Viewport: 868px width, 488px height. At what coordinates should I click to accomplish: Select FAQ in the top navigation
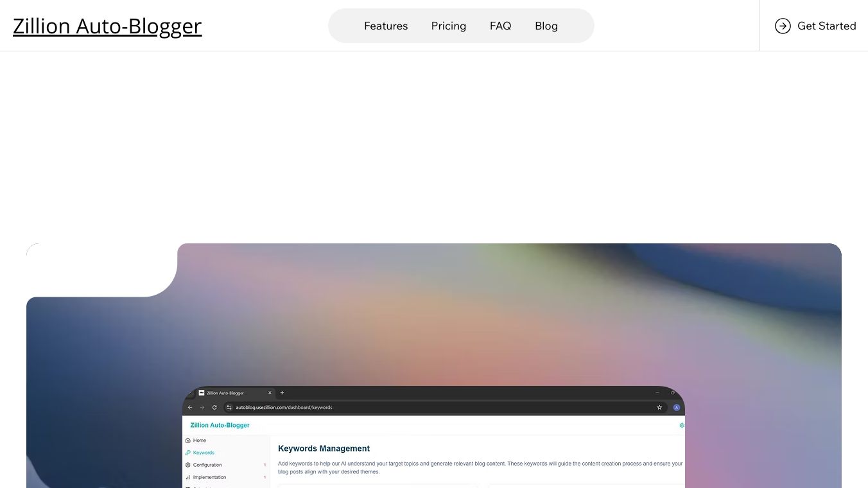[x=501, y=26]
